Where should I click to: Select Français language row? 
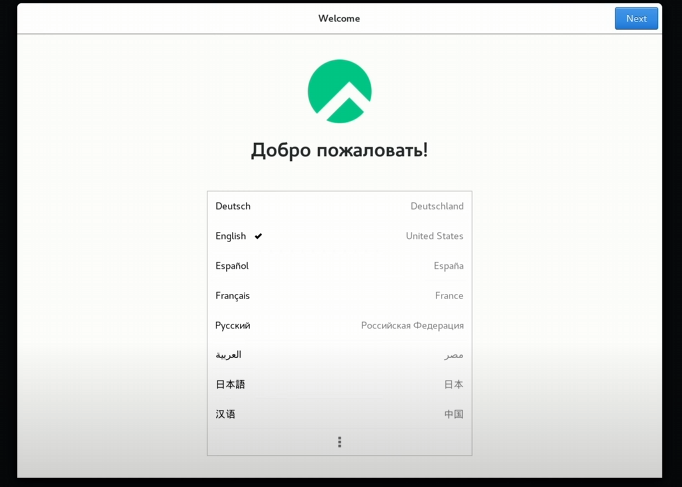pos(339,296)
